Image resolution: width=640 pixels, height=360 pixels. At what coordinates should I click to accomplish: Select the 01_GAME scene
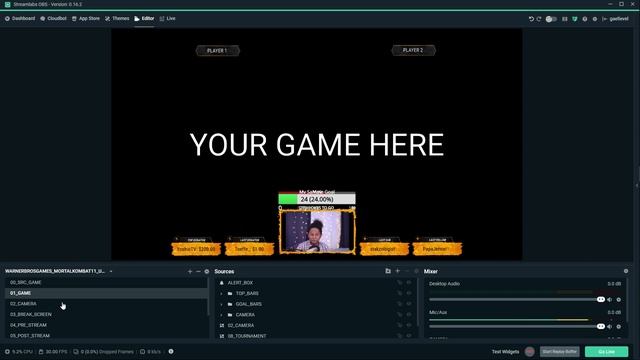click(x=106, y=293)
